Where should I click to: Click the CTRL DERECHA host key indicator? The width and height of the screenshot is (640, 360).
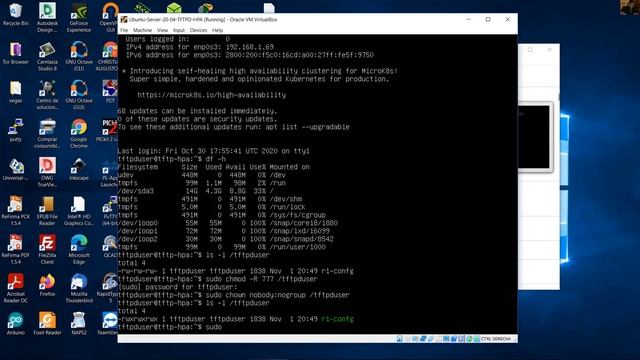[x=496, y=339]
